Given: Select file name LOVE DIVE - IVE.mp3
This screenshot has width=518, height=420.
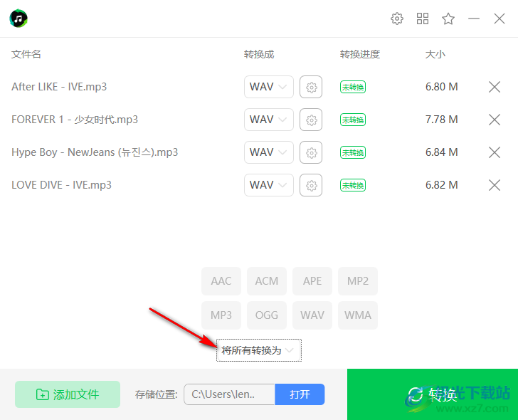Looking at the screenshot, I should point(61,185).
